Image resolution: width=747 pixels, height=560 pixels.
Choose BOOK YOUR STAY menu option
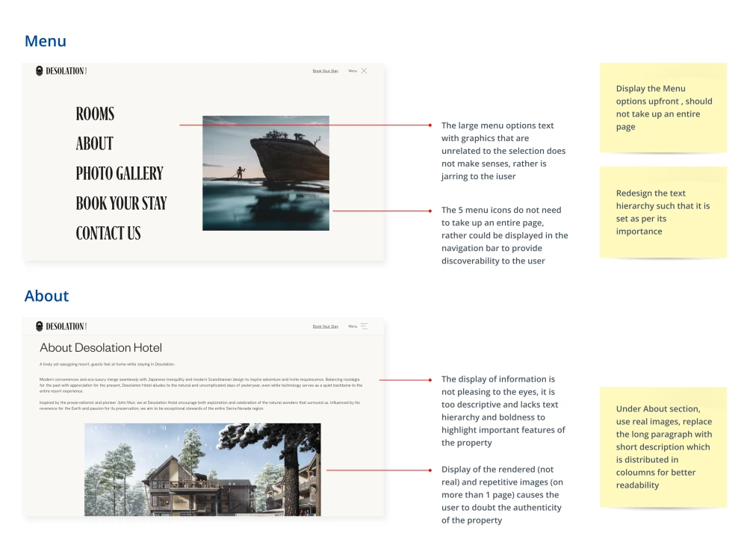coord(122,203)
